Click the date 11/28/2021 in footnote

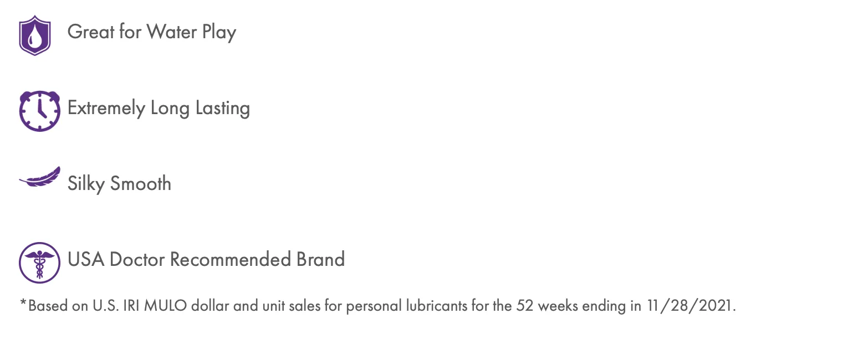(691, 306)
